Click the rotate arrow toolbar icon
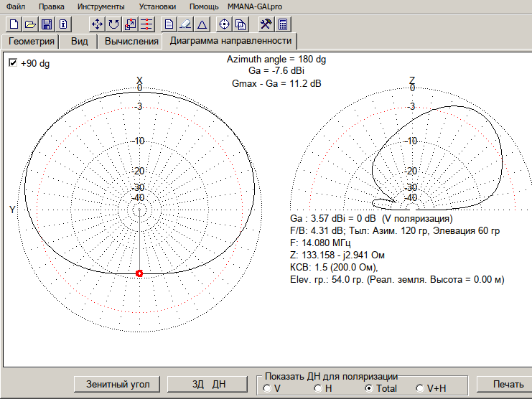532x399 pixels. (113, 24)
